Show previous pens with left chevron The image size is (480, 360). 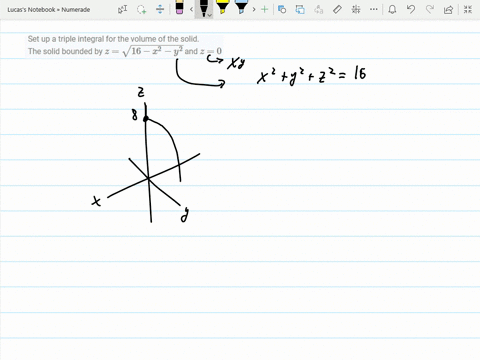[191, 9]
